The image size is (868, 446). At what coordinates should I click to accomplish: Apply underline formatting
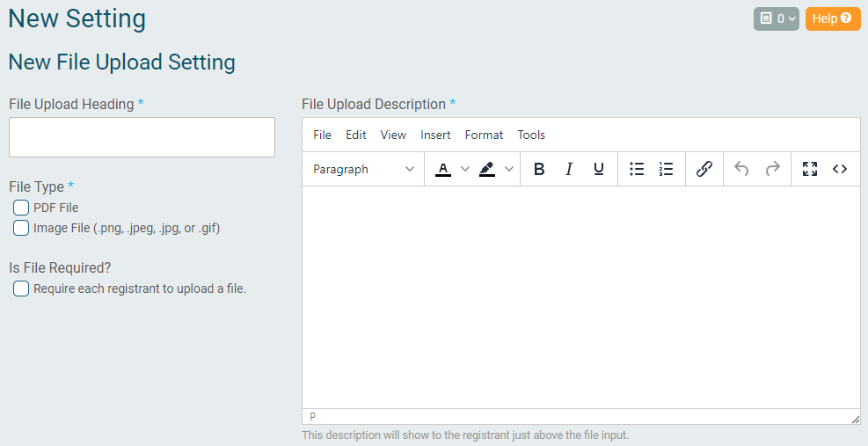click(x=598, y=169)
